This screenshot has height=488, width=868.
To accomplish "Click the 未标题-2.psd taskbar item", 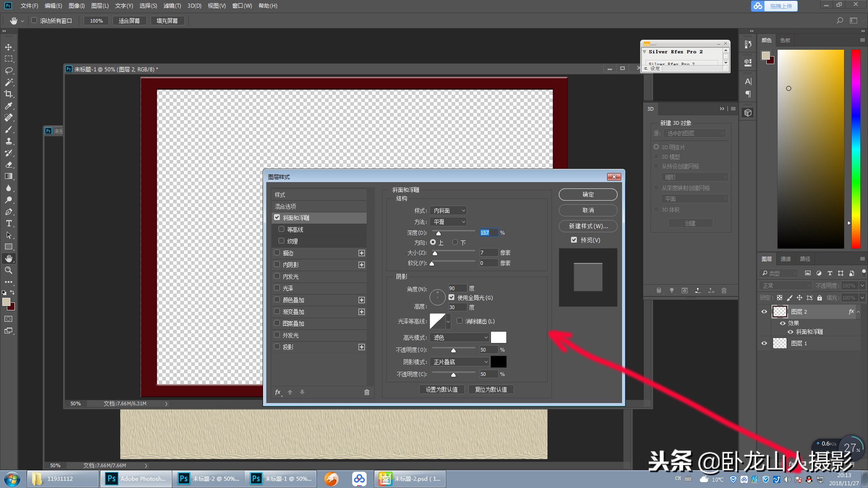I will click(x=409, y=479).
